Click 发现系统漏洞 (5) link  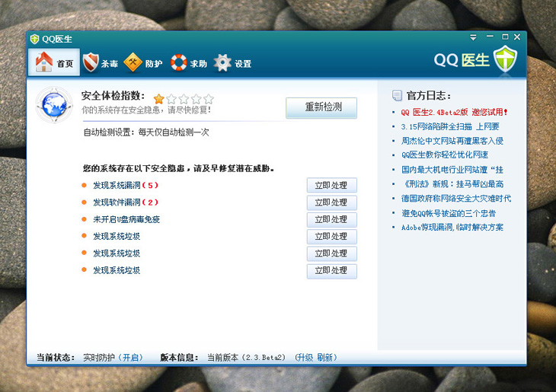pyautogui.click(x=126, y=185)
